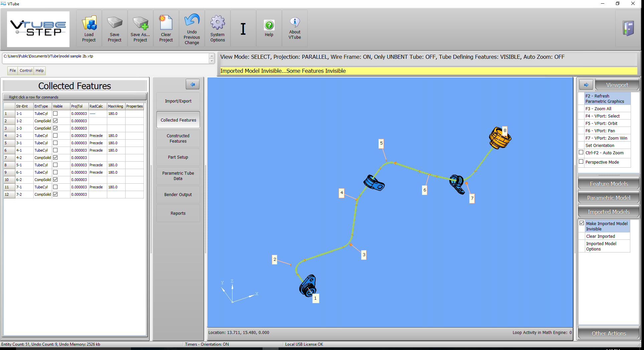The height and width of the screenshot is (350, 644).
Task: Click the project file path field
Action: [106, 58]
